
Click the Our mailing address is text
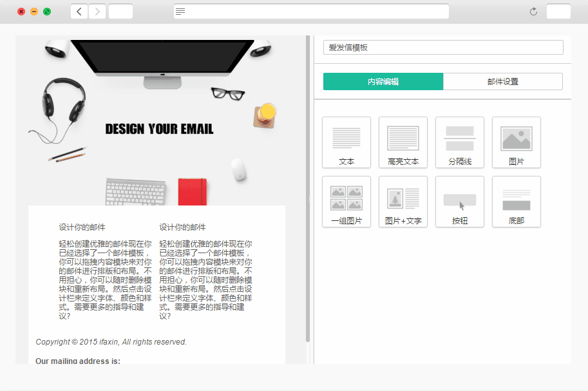(x=78, y=361)
